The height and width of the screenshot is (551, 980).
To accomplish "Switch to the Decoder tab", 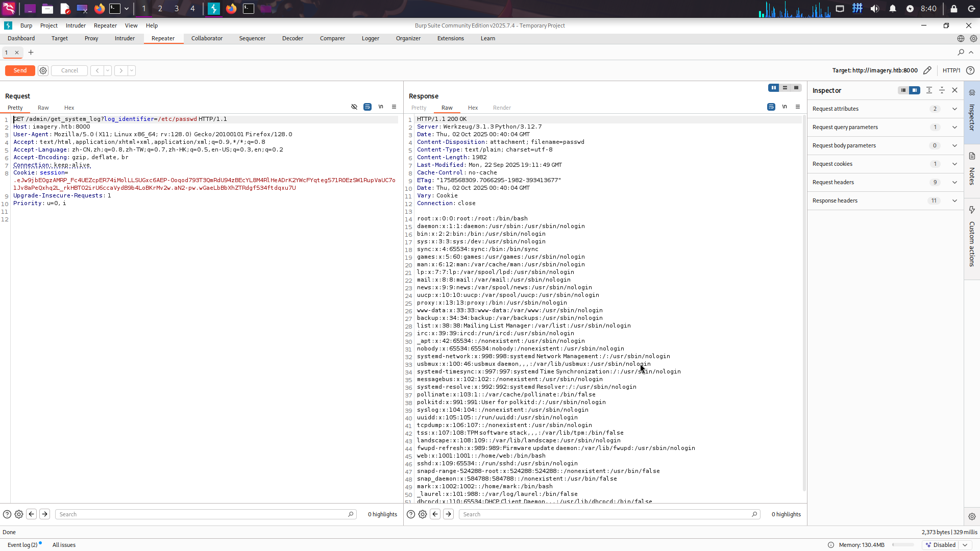I will [292, 38].
